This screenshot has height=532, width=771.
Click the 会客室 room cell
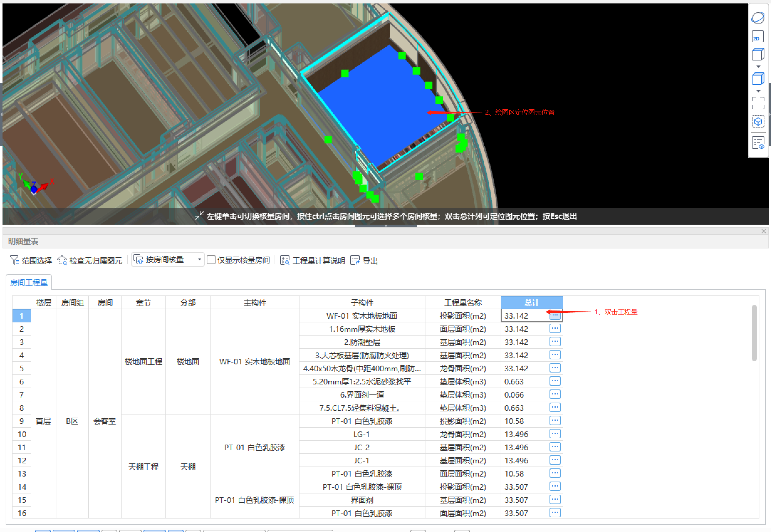point(105,421)
